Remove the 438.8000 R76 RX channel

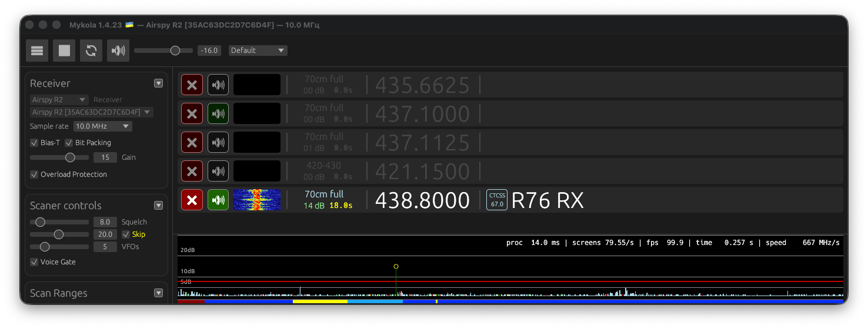coord(192,200)
